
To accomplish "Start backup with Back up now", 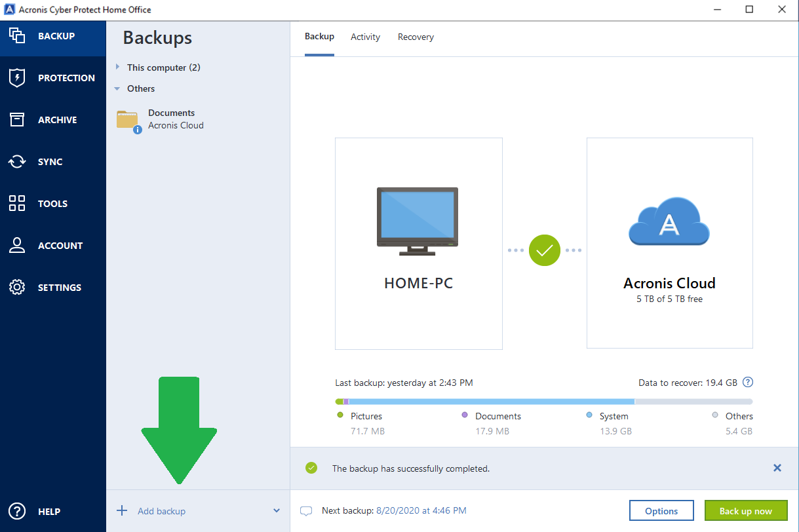I will click(746, 511).
